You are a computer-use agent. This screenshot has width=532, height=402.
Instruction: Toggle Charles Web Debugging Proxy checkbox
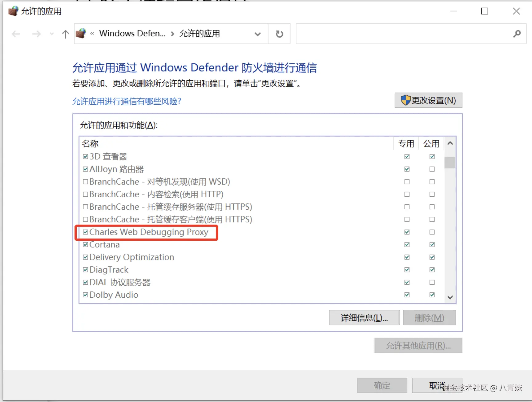point(86,232)
